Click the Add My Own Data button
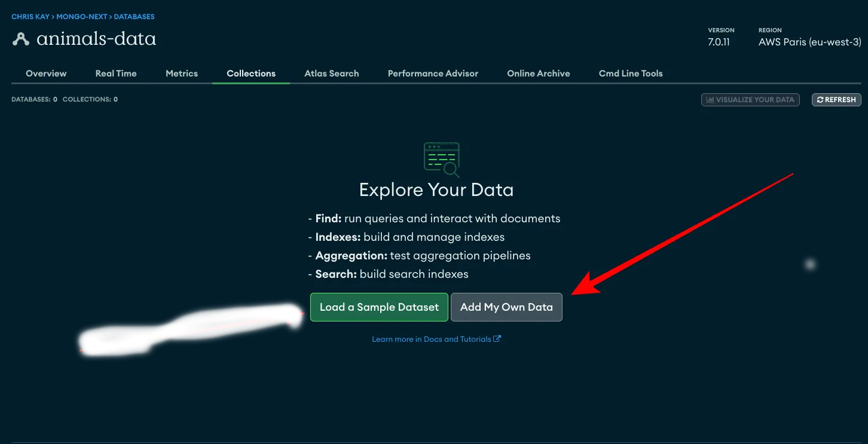 point(506,307)
